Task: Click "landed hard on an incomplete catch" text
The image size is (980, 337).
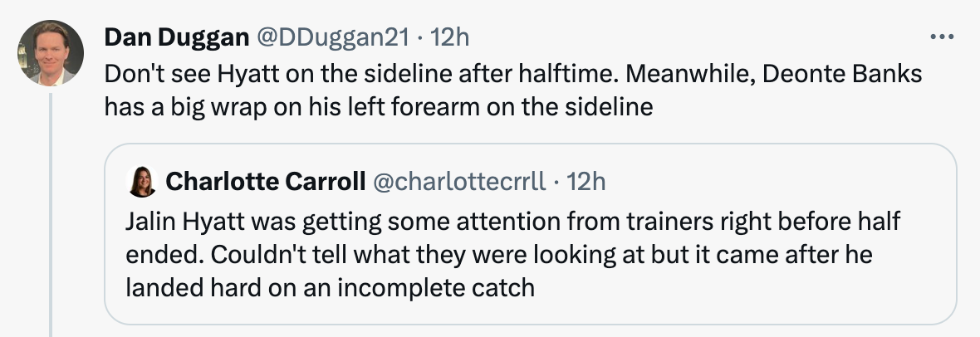Action: tap(329, 288)
